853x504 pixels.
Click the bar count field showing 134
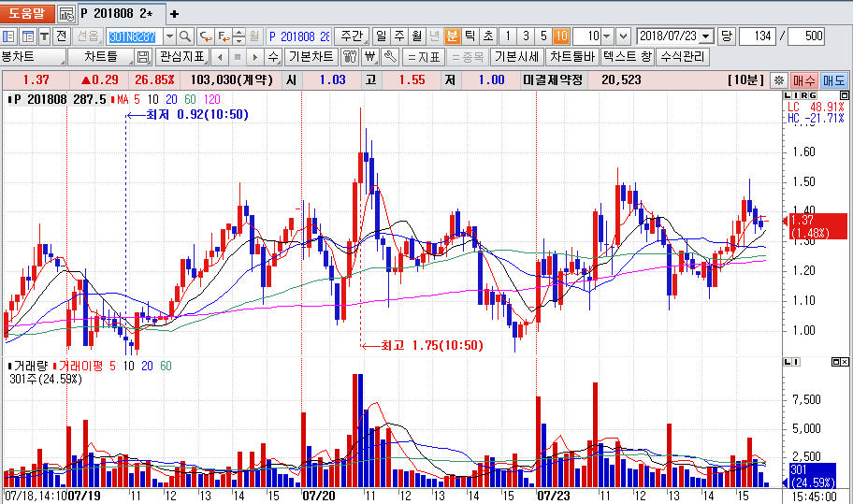pyautogui.click(x=760, y=36)
